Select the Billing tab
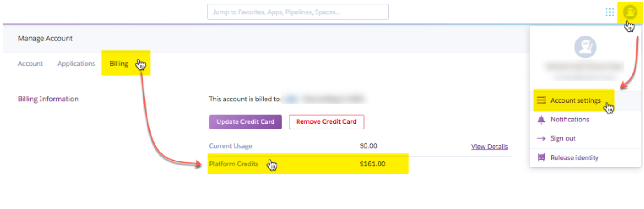644x209 pixels. 119,64
